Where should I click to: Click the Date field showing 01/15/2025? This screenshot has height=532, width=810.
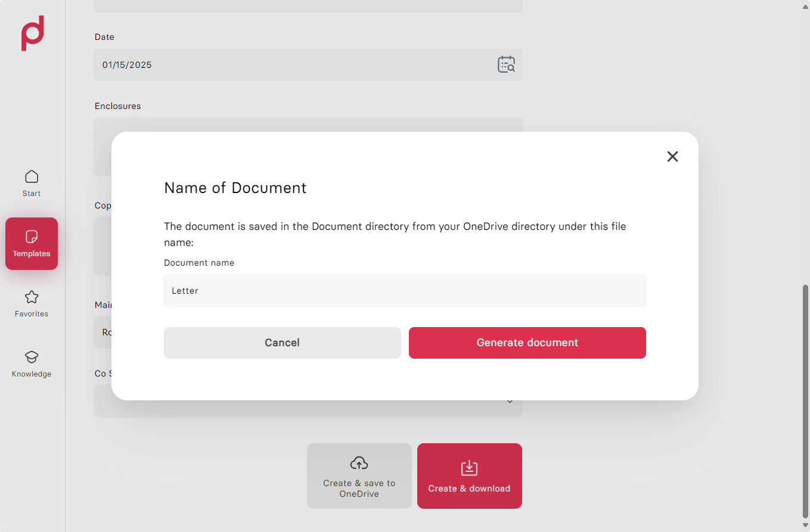pyautogui.click(x=308, y=65)
